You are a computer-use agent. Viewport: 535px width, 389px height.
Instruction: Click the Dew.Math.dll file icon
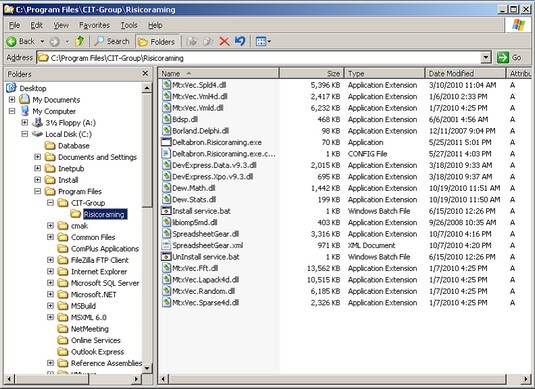pyautogui.click(x=166, y=188)
